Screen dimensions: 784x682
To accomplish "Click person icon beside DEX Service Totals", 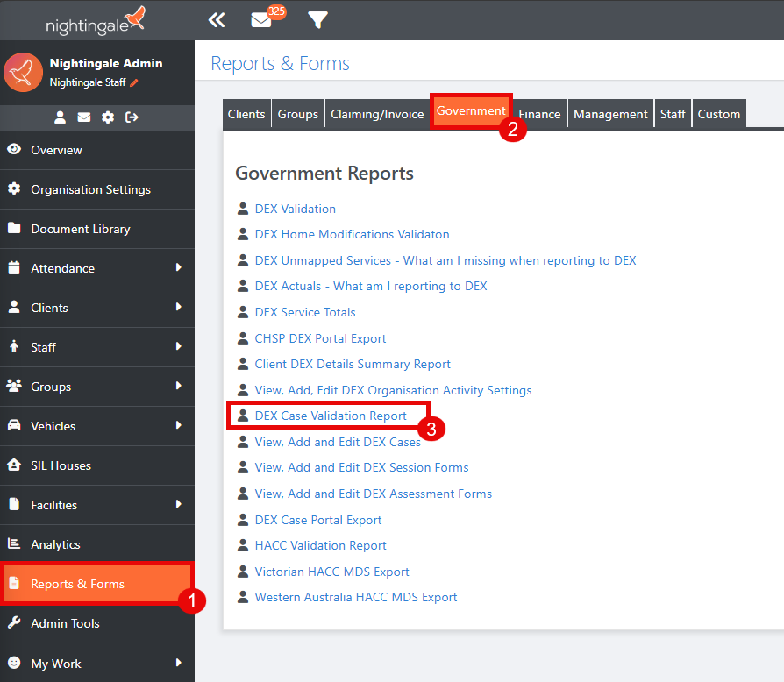I will (243, 312).
